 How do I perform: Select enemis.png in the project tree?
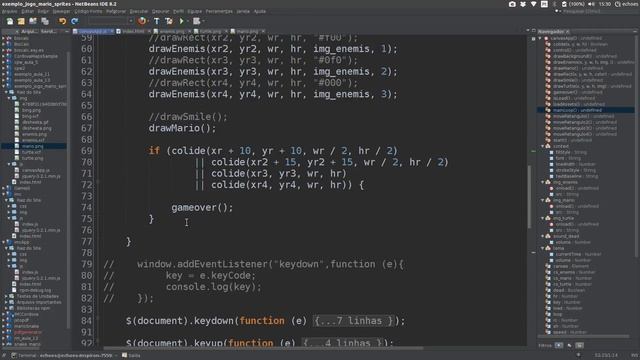pyautogui.click(x=34, y=134)
